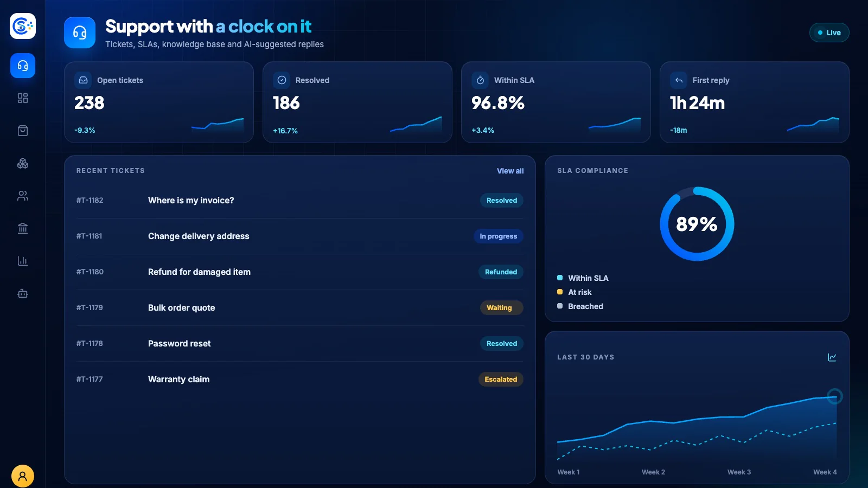
Task: Click the Week 2 axis label
Action: pos(653,472)
